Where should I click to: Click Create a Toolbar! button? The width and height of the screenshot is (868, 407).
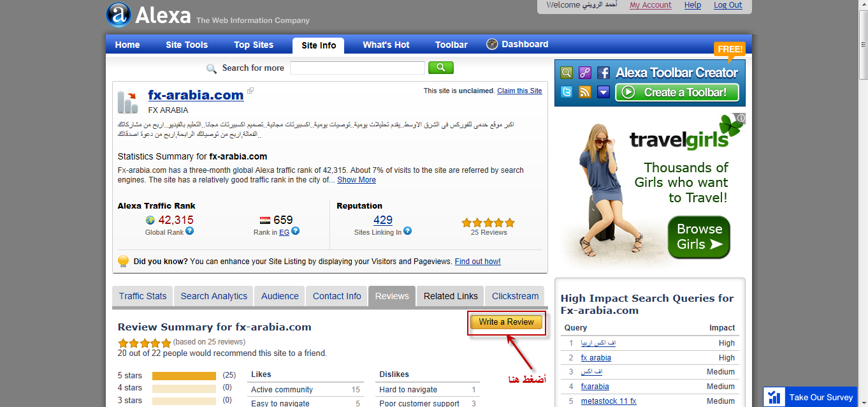(x=677, y=93)
